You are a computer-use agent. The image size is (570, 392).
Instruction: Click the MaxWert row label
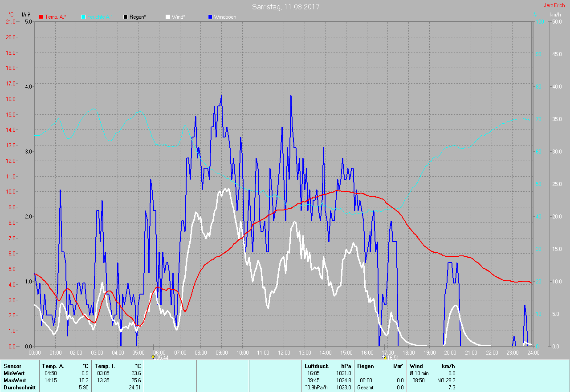pyautogui.click(x=15, y=380)
